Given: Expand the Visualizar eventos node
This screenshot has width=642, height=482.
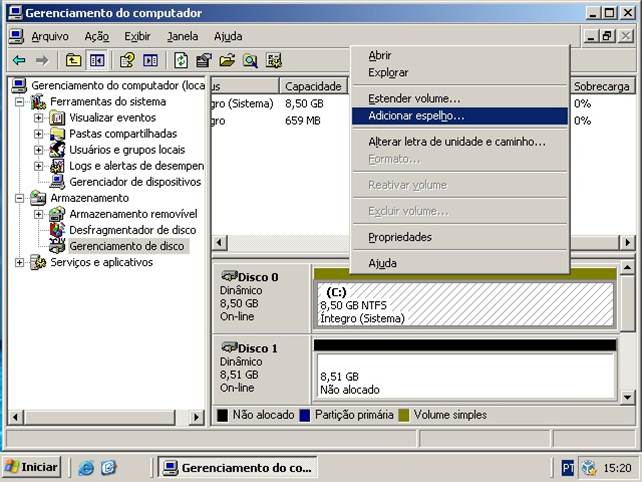Looking at the screenshot, I should pyautogui.click(x=38, y=118).
